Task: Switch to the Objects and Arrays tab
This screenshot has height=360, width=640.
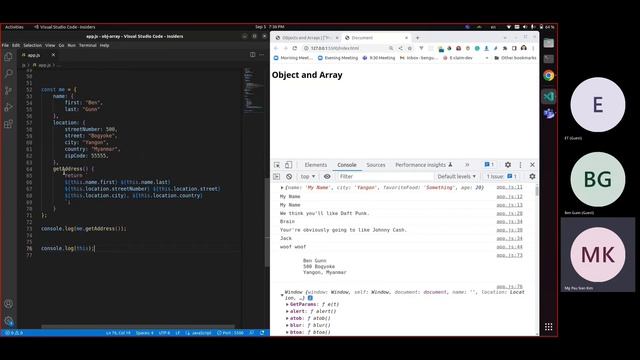Action: click(307, 38)
